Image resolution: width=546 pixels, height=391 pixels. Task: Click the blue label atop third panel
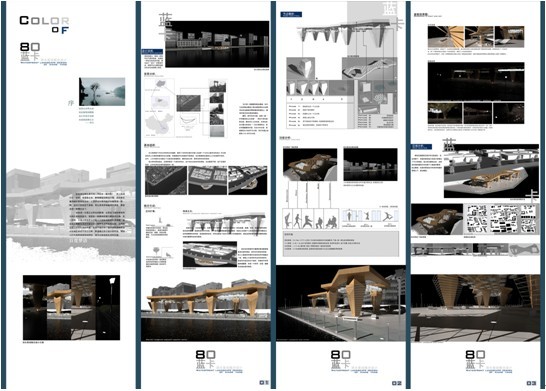tap(291, 14)
